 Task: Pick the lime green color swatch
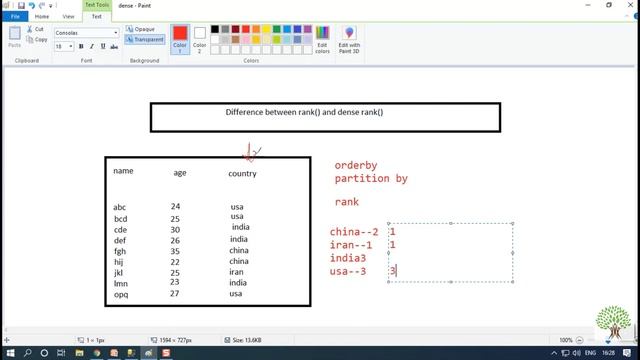click(x=277, y=40)
